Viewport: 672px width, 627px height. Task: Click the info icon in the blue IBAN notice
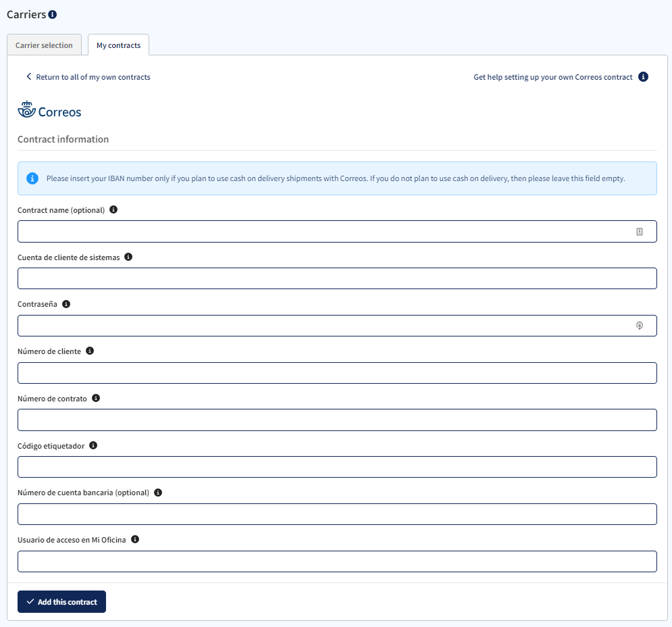[32, 178]
